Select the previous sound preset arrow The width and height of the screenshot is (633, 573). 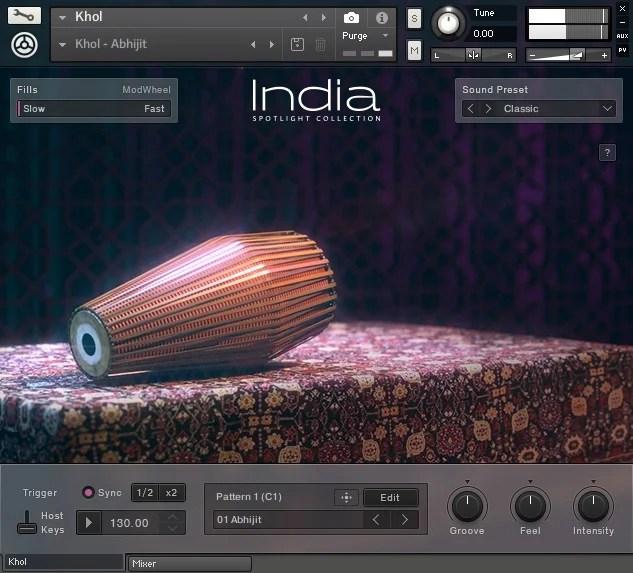point(470,109)
